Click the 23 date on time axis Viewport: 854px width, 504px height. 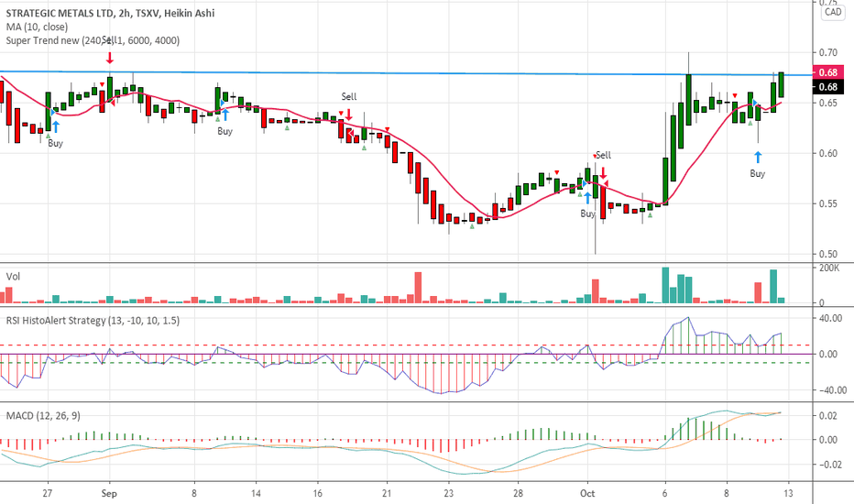pyautogui.click(x=448, y=494)
